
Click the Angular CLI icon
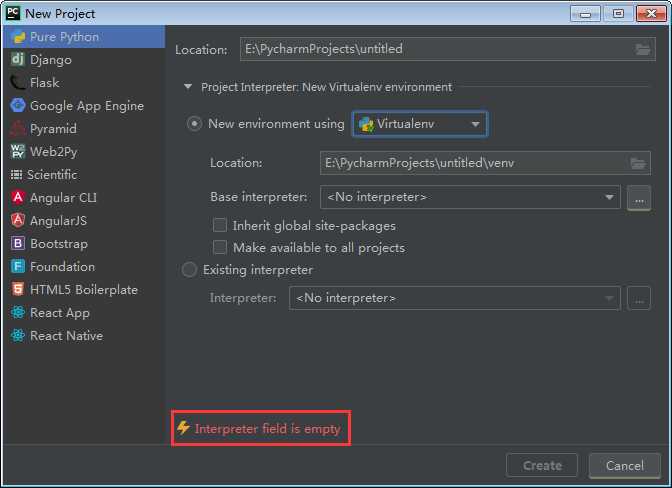point(18,198)
